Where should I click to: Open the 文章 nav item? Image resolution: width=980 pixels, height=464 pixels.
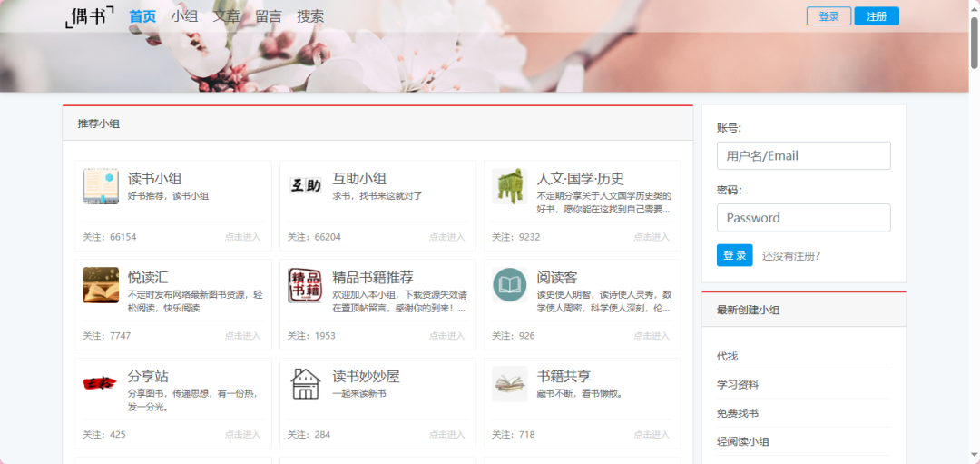(x=226, y=17)
